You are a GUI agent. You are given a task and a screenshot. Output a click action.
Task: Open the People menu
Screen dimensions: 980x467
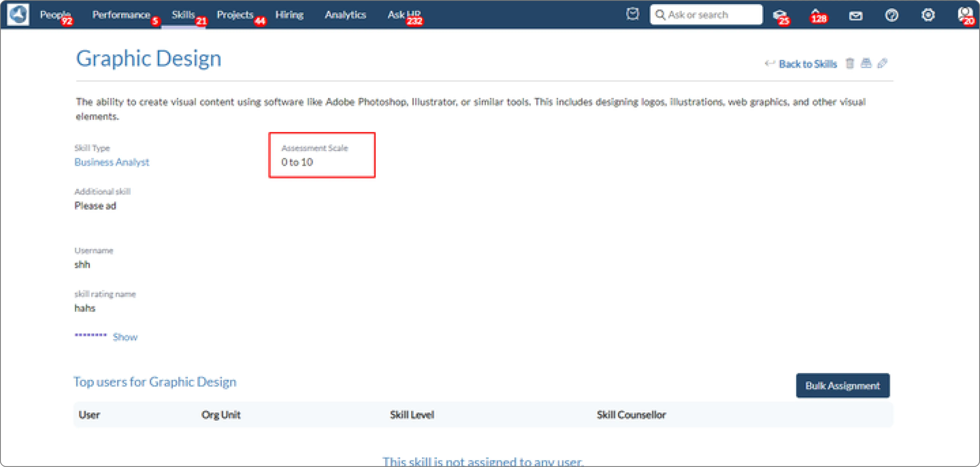point(55,14)
